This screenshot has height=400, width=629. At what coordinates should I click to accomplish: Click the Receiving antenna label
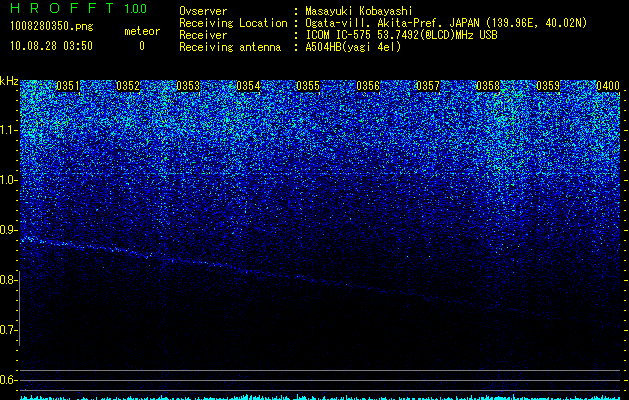click(x=230, y=47)
